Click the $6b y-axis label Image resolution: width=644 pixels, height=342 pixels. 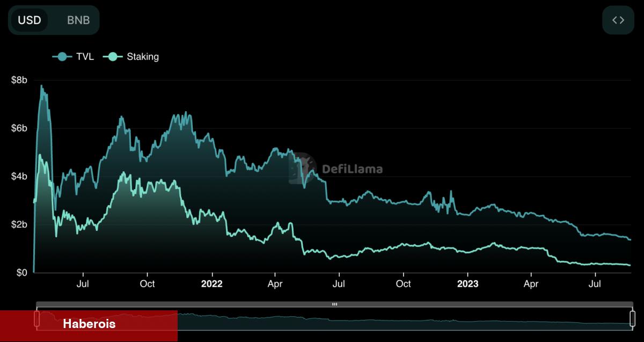click(x=18, y=128)
